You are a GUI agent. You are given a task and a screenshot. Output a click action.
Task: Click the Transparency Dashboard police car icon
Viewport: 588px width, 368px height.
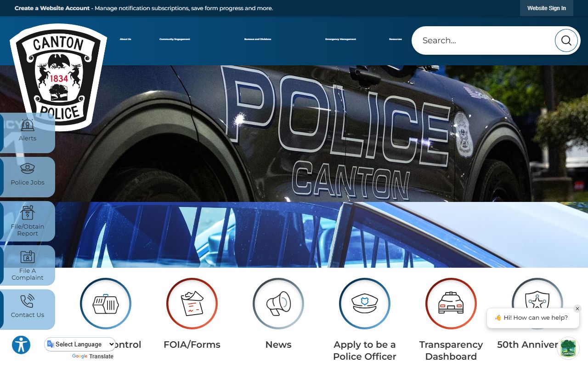451,304
